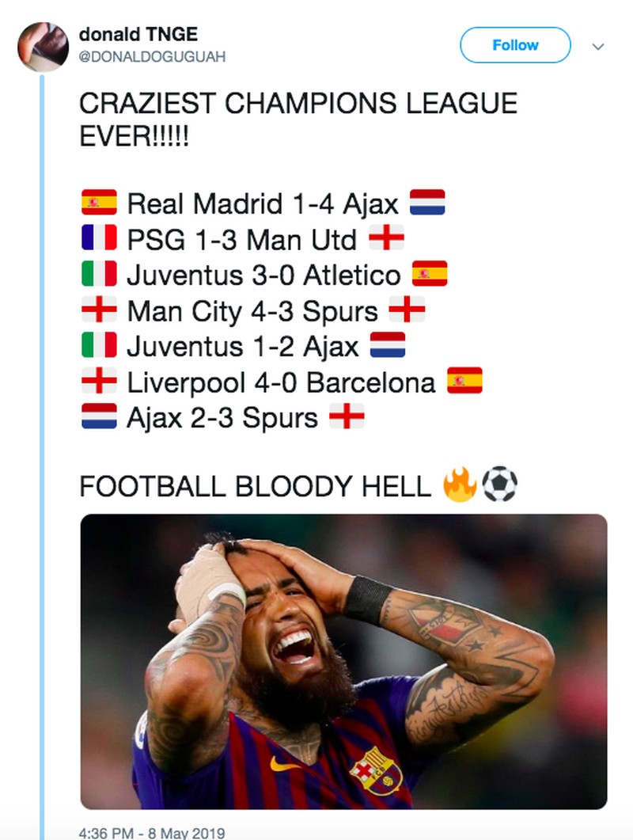633x840 pixels.
Task: Click the Netherlands flag after Juventus 1-2 Ajax
Action: coord(387,346)
